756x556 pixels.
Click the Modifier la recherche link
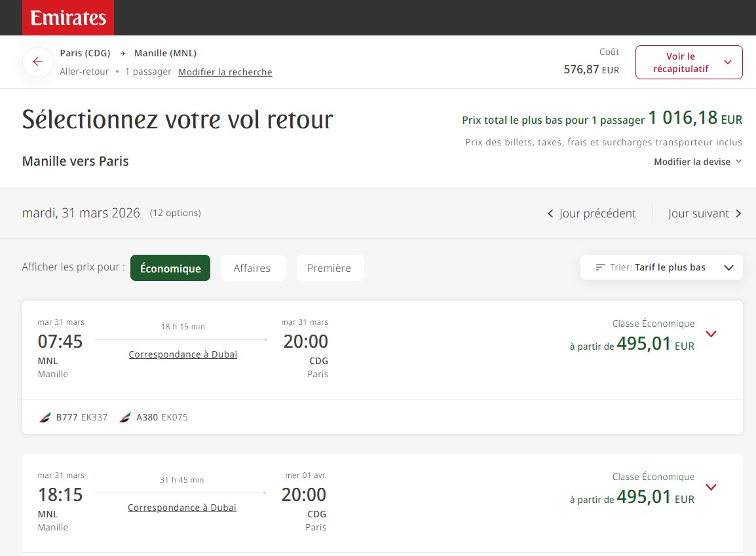pyautogui.click(x=225, y=72)
